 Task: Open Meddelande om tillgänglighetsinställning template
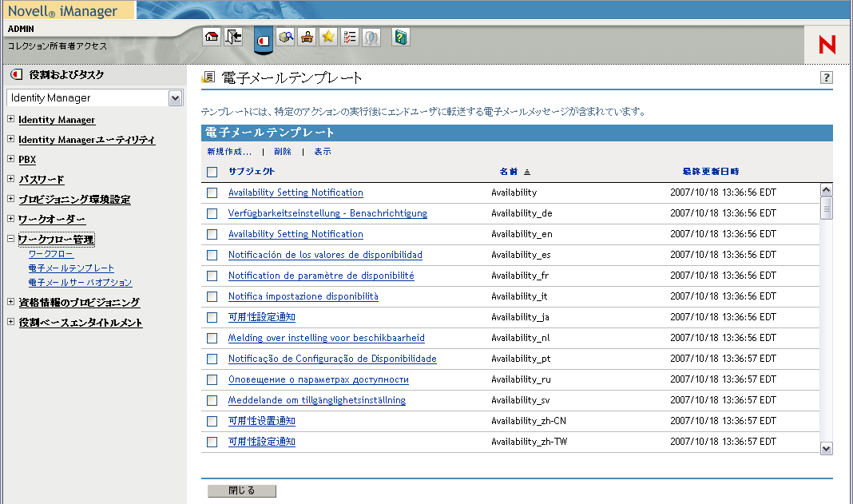click(316, 400)
